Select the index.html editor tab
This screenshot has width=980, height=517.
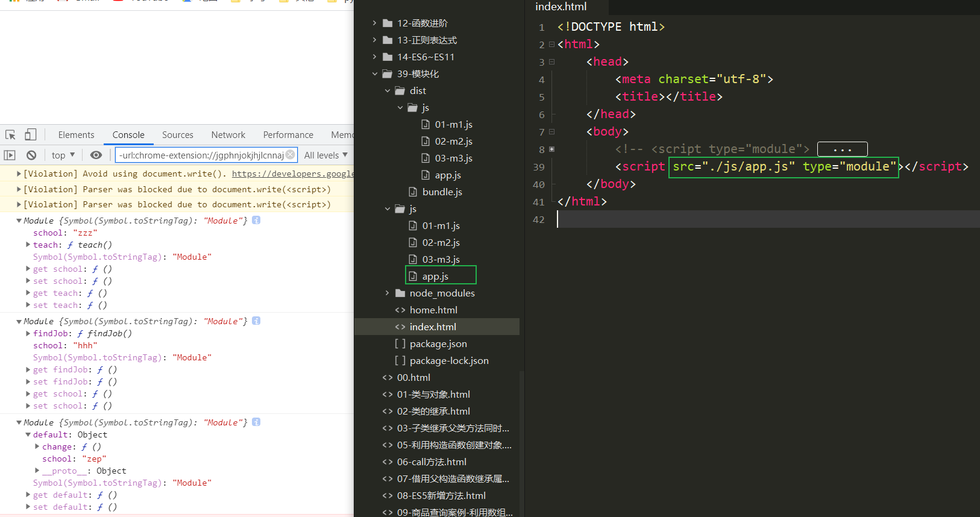pos(561,7)
